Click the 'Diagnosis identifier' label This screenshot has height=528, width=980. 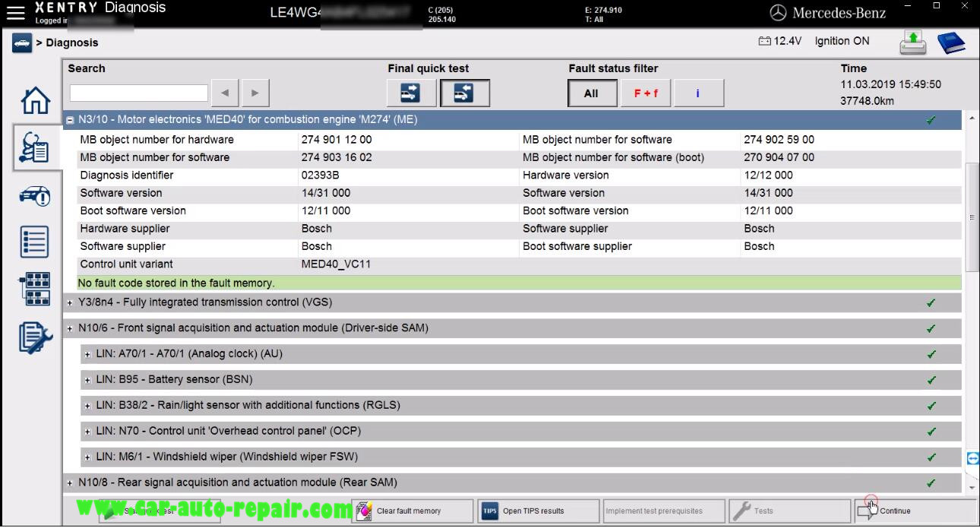pos(126,175)
